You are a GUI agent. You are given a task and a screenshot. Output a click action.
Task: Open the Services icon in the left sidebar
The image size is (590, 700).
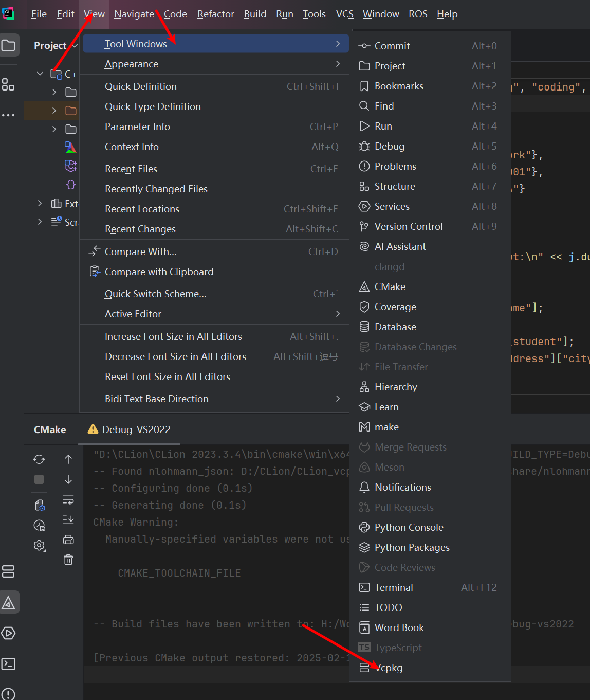click(9, 633)
